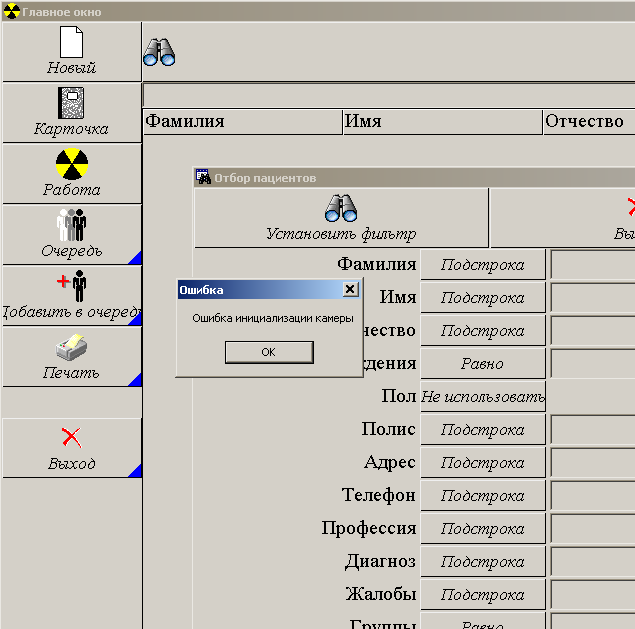Select the Работа radiation symbol icon
This screenshot has width=635, height=629.
point(71,165)
